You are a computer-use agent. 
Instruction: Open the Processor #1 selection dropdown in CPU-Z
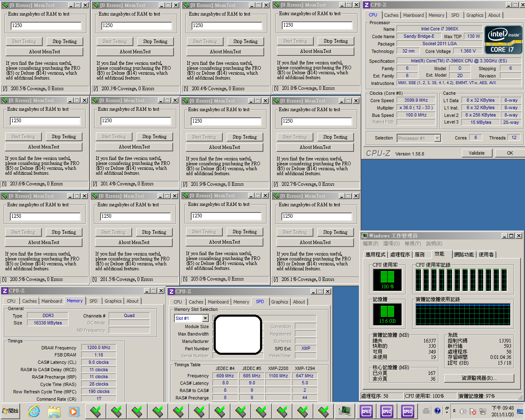437,138
